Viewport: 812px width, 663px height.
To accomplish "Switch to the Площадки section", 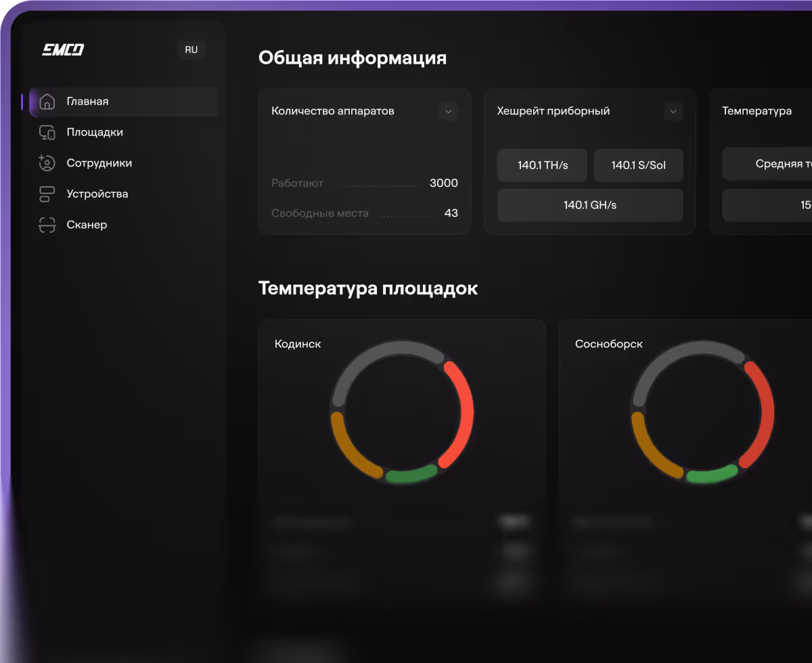I will point(94,132).
